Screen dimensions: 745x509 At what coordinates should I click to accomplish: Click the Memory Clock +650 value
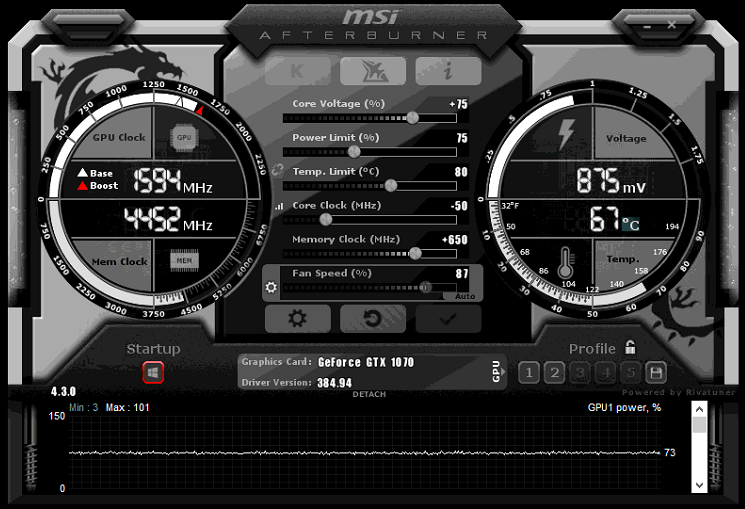[455, 240]
